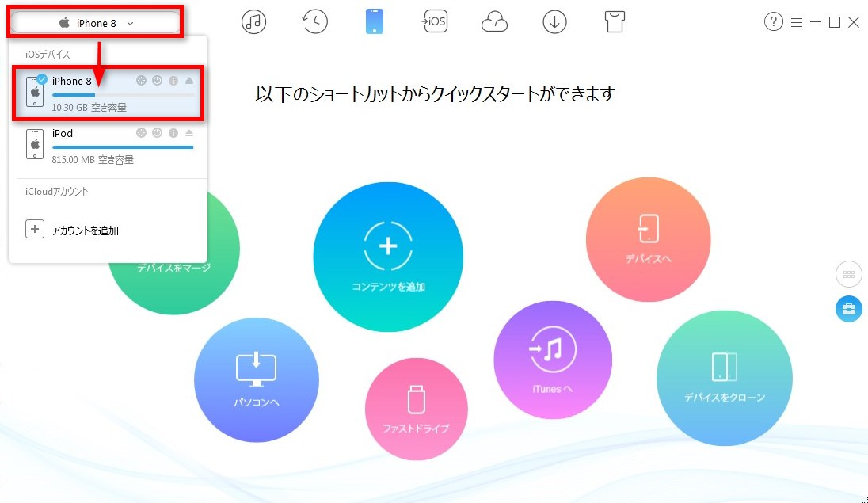Image resolution: width=868 pixels, height=503 pixels.
Task: Click the plus icon to add account
Action: (x=34, y=230)
